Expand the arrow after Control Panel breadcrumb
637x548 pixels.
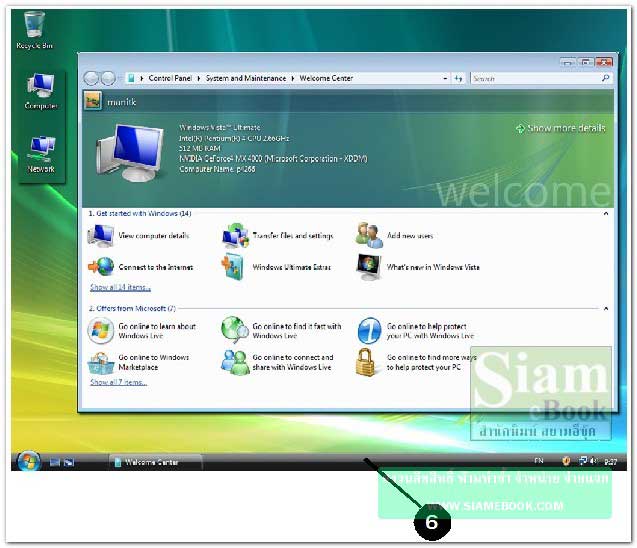(x=199, y=78)
